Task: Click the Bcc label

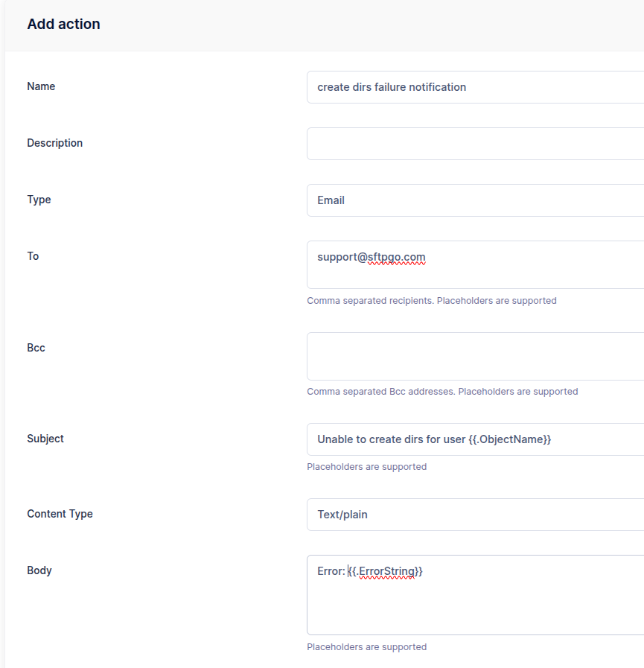Action: tap(36, 348)
